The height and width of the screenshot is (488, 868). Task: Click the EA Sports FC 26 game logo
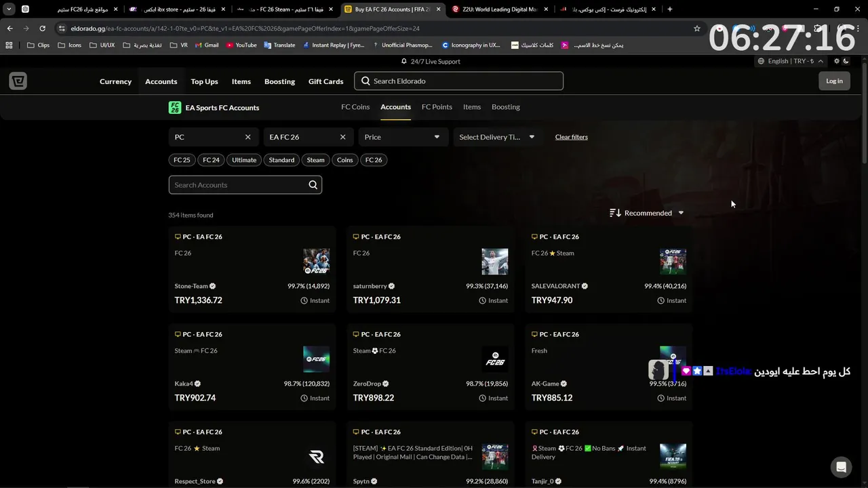(175, 108)
